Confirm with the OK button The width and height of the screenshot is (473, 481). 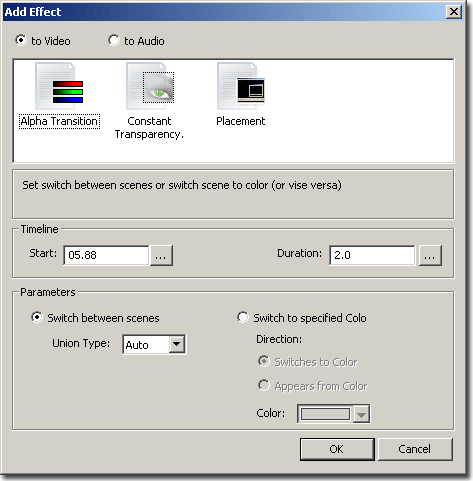337,449
